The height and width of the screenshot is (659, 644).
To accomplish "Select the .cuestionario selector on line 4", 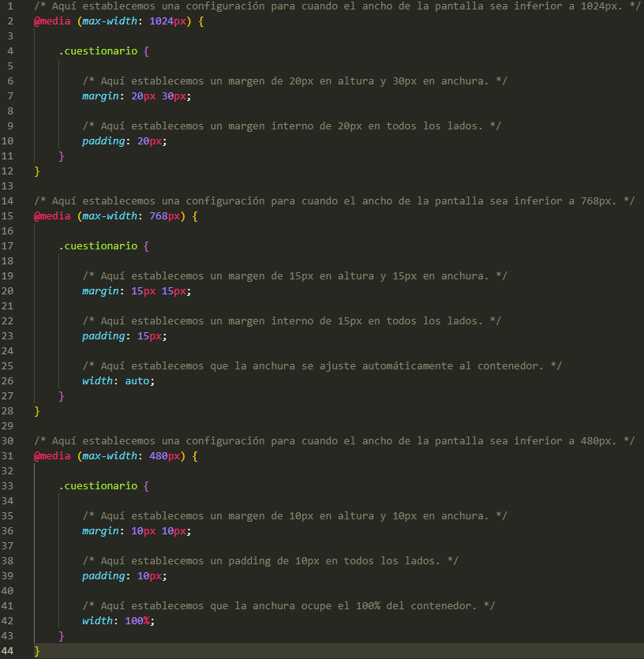I will point(98,51).
